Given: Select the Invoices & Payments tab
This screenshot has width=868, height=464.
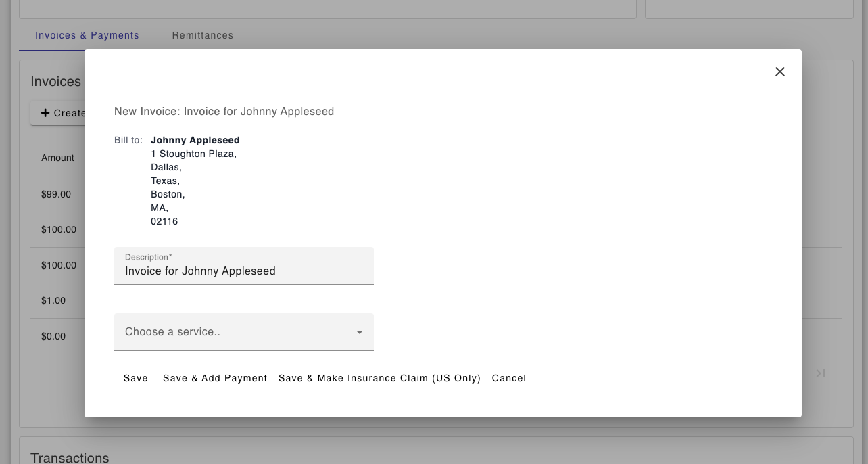Looking at the screenshot, I should [87, 35].
